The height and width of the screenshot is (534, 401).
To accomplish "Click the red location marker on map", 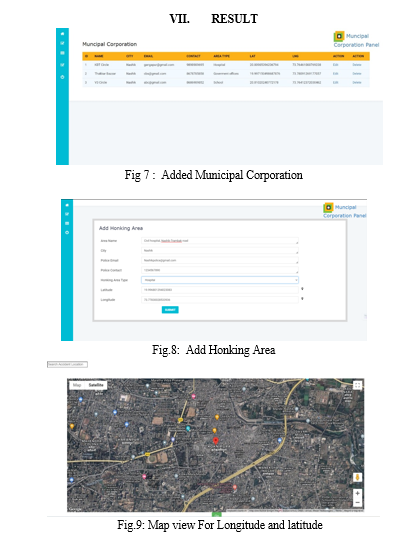I will pyautogui.click(x=215, y=441).
